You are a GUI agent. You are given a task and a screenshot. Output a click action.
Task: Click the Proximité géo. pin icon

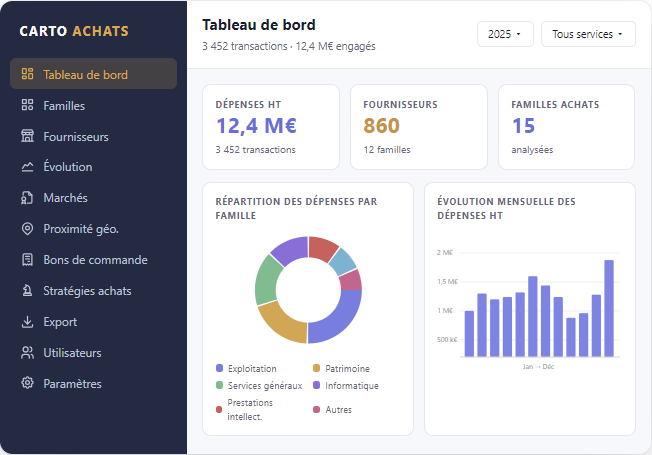[x=27, y=229]
